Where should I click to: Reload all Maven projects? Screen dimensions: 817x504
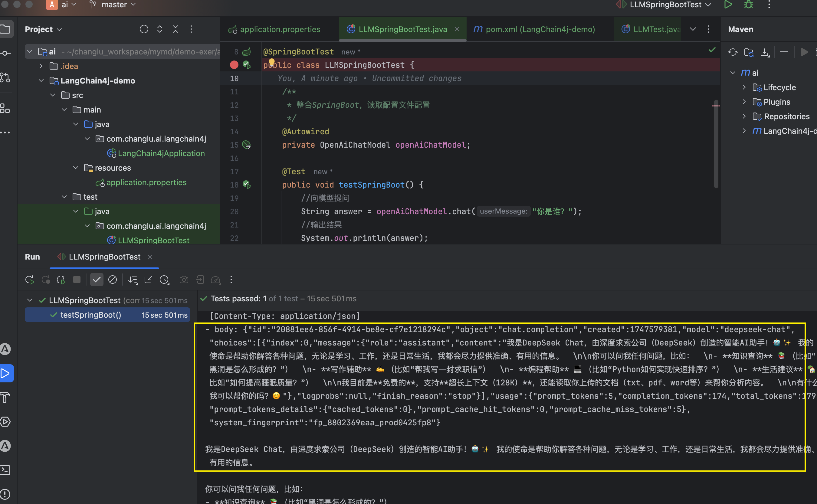(733, 52)
